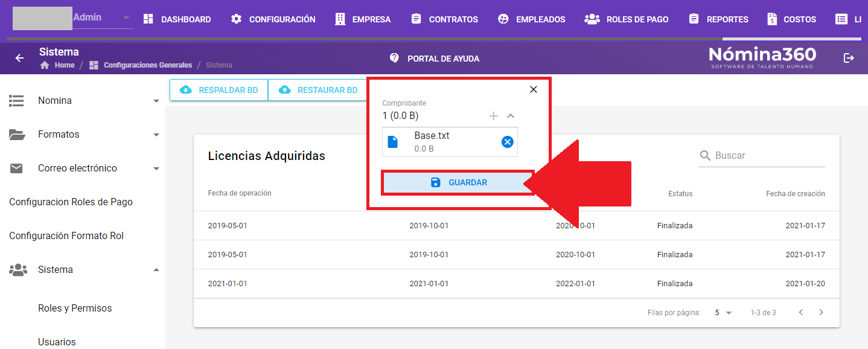Viewport: 868px width, 349px height.
Task: Open the CONTRATOS menu item
Action: pos(444,19)
